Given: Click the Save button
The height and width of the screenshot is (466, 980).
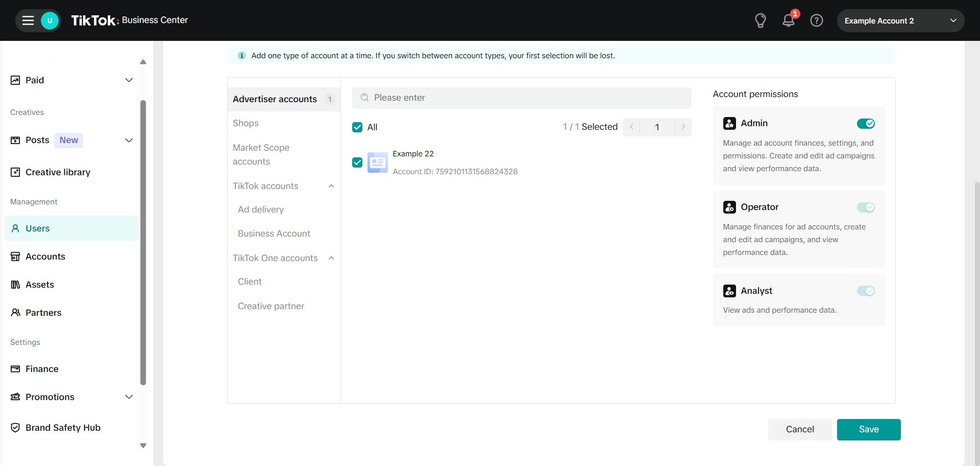Looking at the screenshot, I should click(868, 429).
